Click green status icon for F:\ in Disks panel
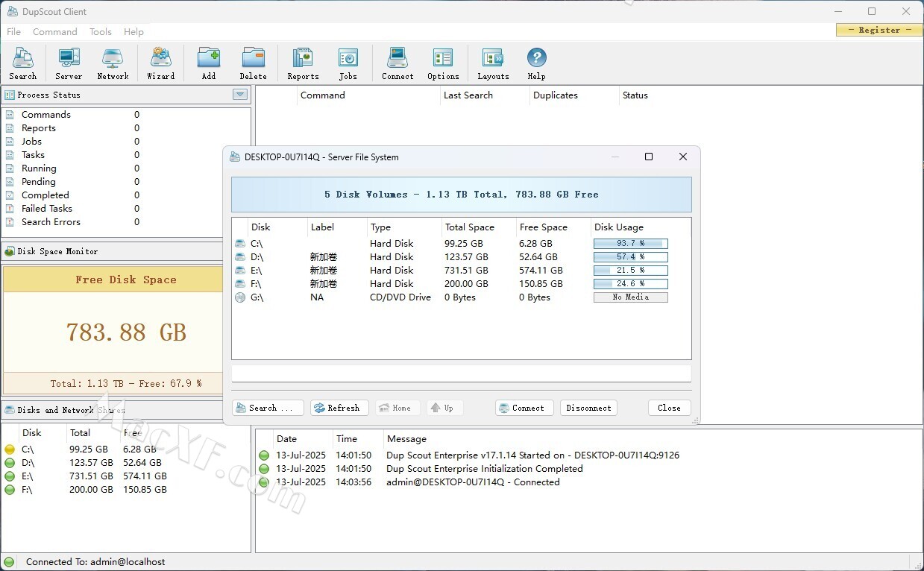Screen dimensions: 924x571 [x=10, y=490]
